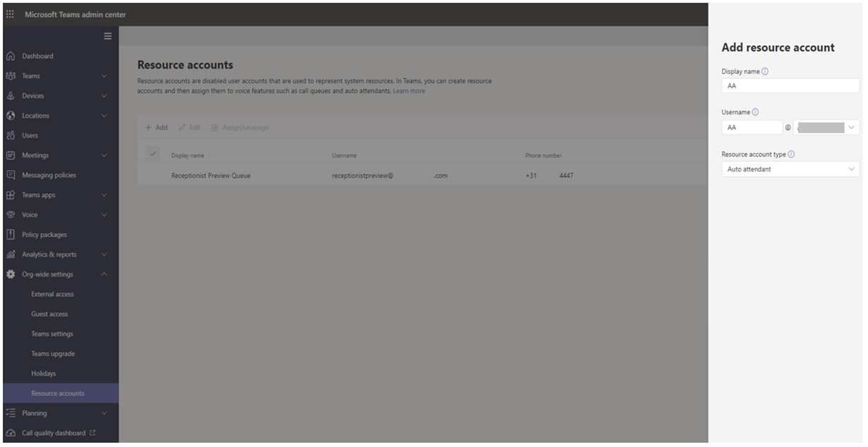This screenshot has width=868, height=447.
Task: Click the Messaging policies icon
Action: (11, 175)
